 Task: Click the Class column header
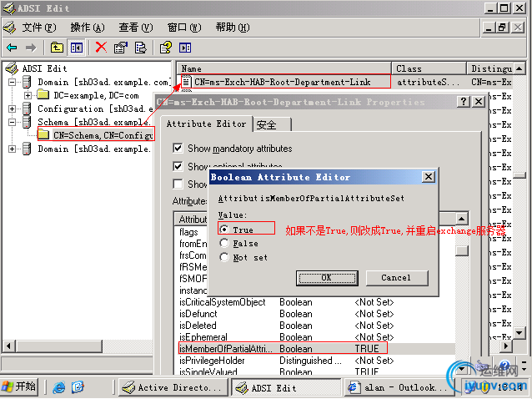[x=429, y=68]
